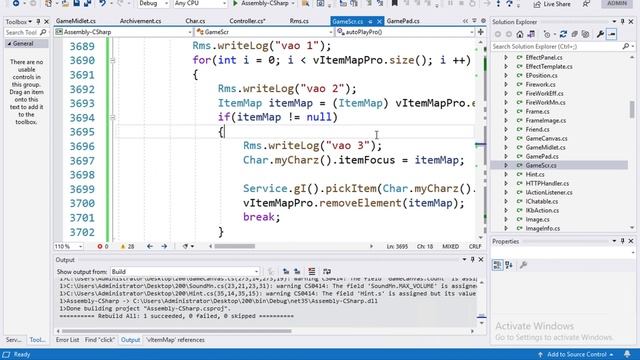
Task: Click the split editor plus icon
Action: [480, 32]
